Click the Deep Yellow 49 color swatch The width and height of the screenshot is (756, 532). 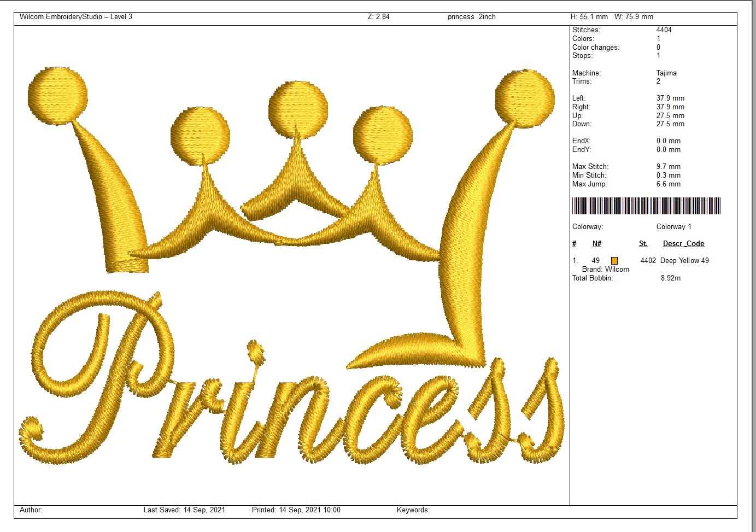pos(614,261)
